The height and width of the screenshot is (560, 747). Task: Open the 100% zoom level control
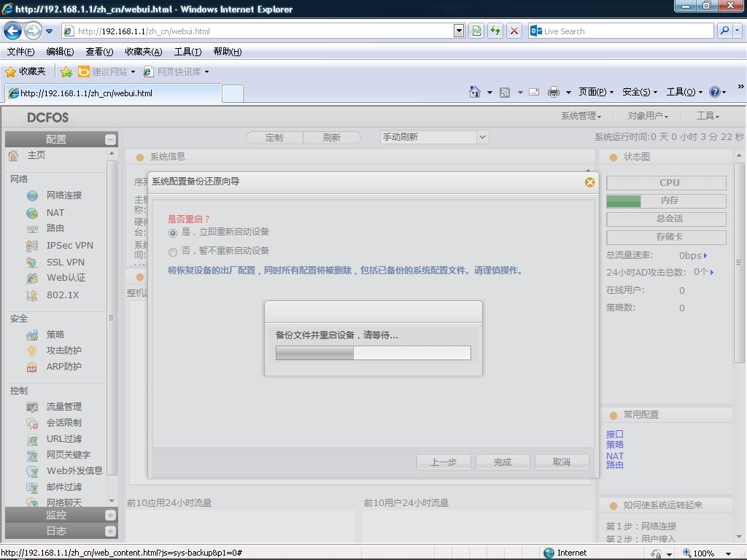[x=707, y=553]
